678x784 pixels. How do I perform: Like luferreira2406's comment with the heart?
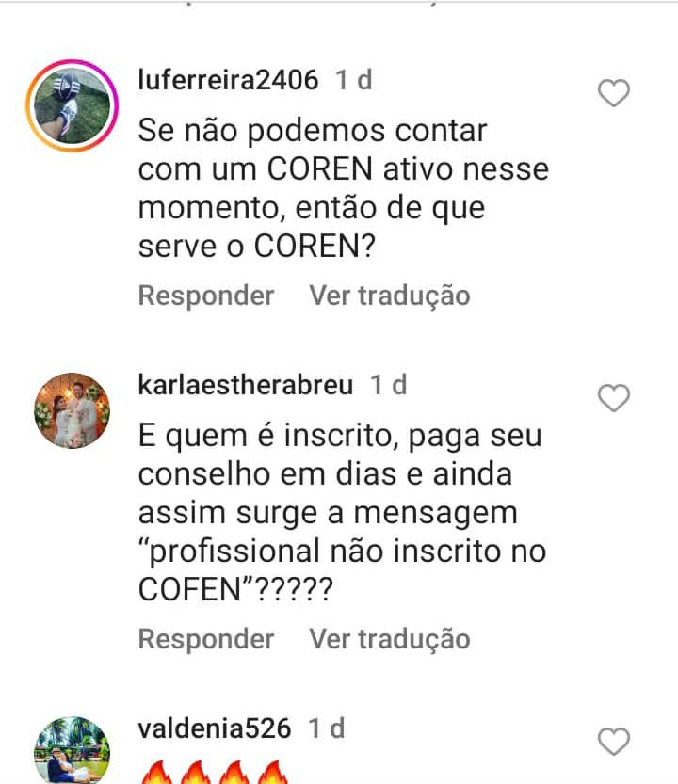pos(613,93)
